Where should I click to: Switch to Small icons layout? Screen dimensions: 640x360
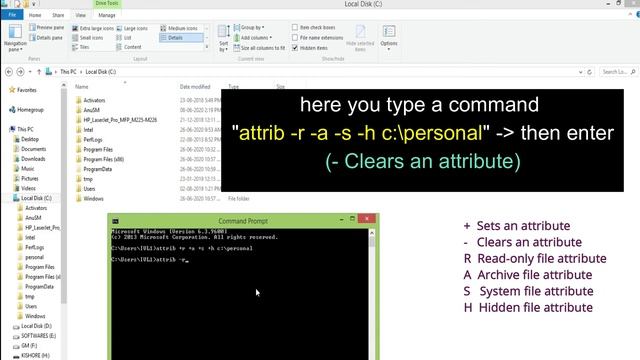point(87,38)
